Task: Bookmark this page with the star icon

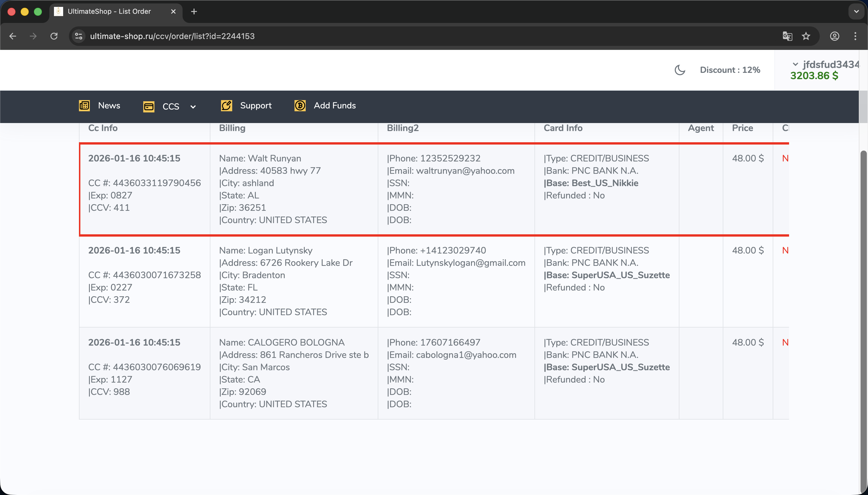Action: point(806,36)
